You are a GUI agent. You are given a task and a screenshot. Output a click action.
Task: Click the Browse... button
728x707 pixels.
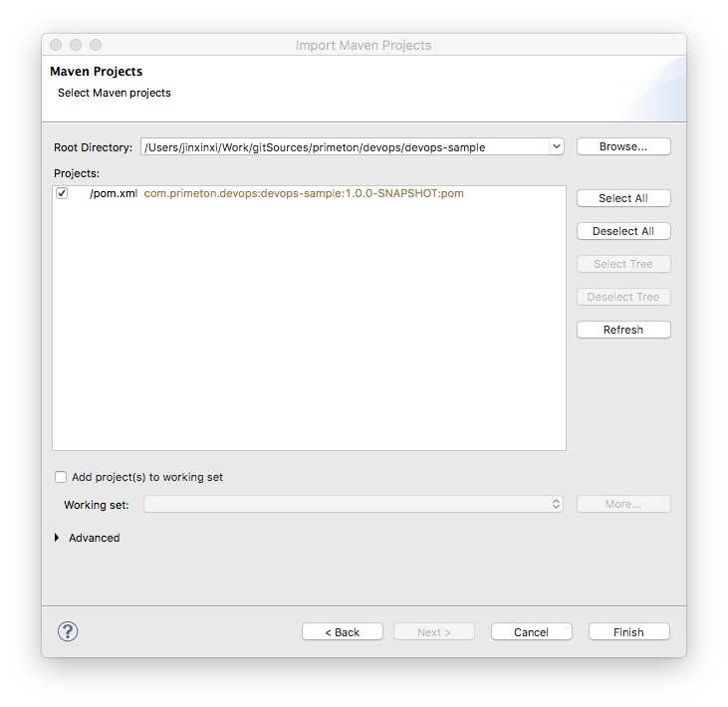coord(623,146)
